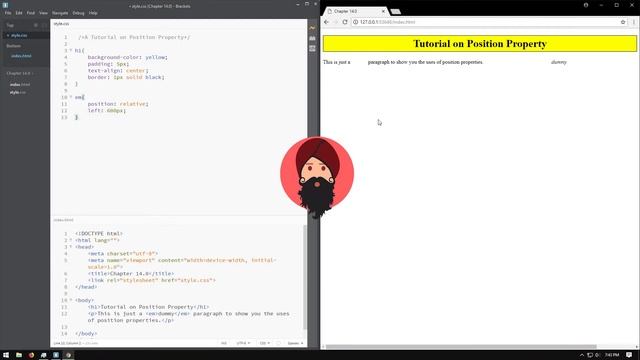
Task: Change Spaces indentation setting in status bar
Action: coord(295,343)
